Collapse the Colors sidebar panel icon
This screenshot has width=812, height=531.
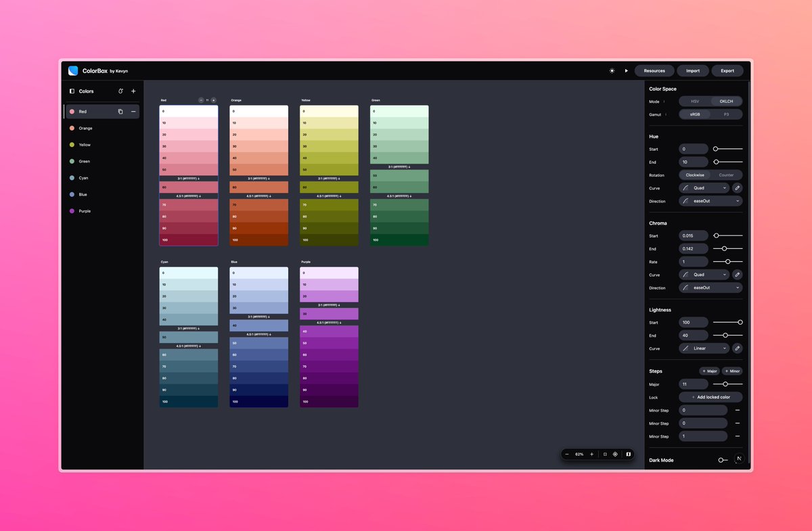coord(72,91)
